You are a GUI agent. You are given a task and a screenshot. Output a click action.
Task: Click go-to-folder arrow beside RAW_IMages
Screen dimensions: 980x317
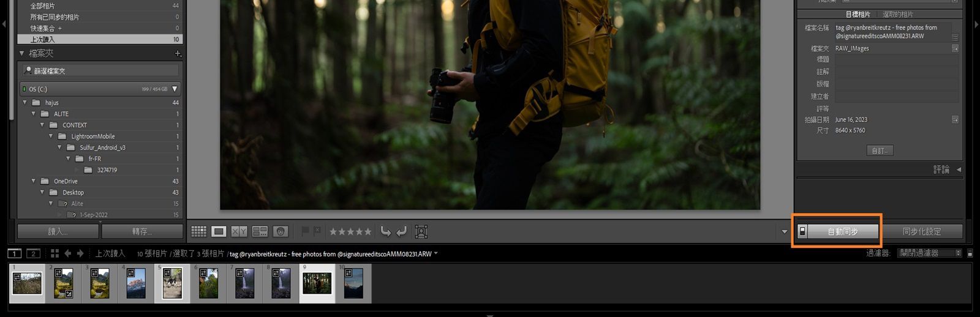[x=955, y=48]
